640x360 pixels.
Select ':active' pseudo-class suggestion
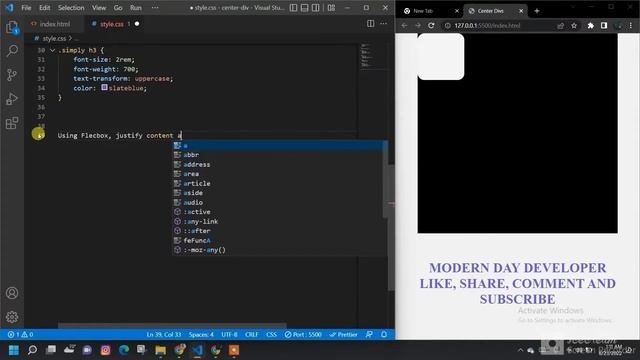pos(278,212)
